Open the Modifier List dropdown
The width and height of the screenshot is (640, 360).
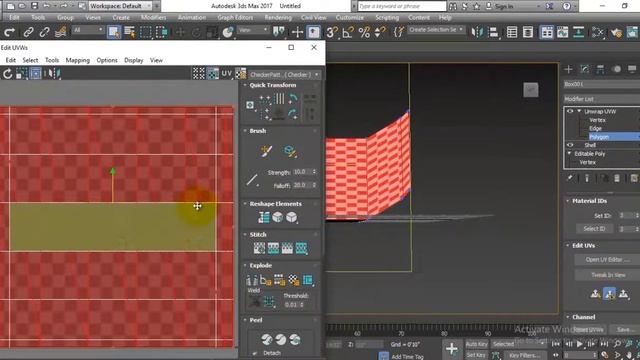coord(602,99)
